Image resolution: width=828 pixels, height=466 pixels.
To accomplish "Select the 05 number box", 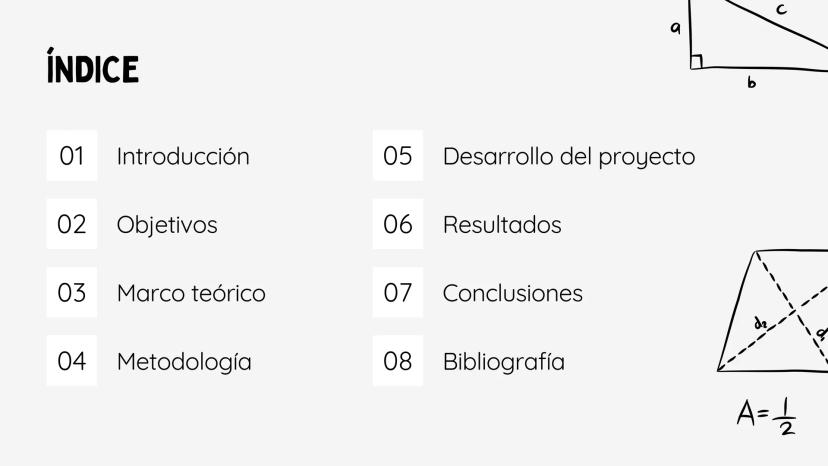I will click(398, 156).
